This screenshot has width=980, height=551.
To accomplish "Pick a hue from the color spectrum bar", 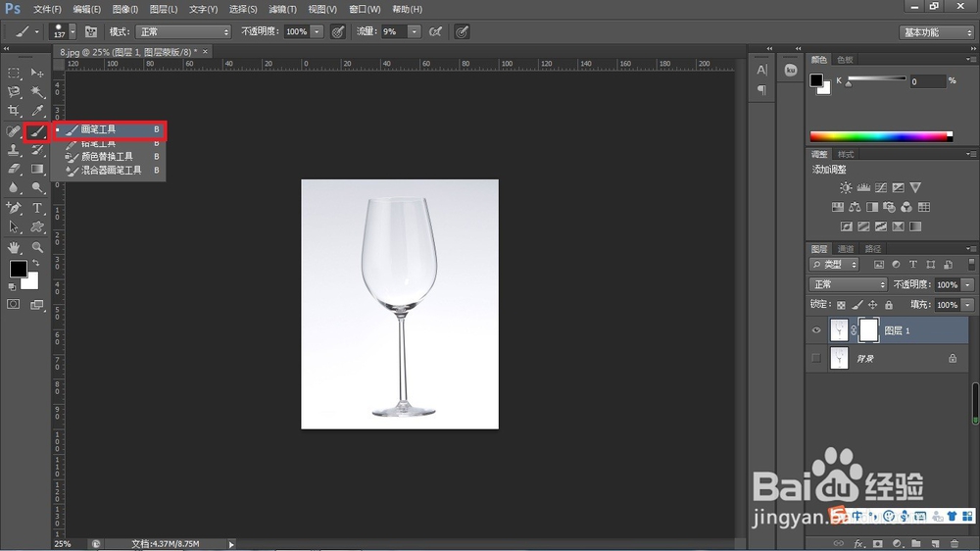I will point(881,136).
